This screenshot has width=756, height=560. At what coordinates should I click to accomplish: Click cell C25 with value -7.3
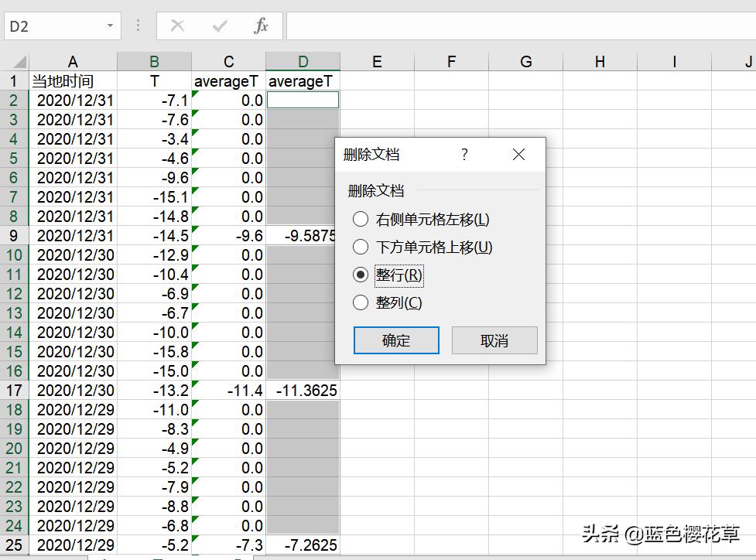click(x=228, y=545)
